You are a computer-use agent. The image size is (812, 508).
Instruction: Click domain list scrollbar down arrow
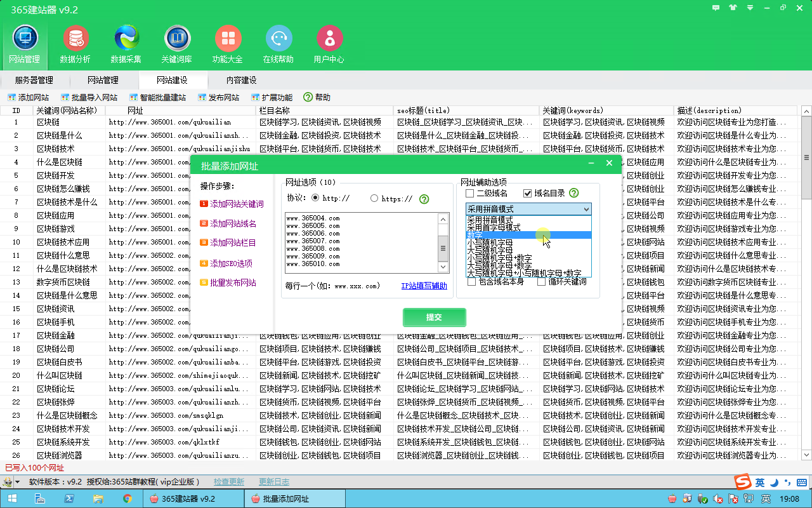click(443, 269)
